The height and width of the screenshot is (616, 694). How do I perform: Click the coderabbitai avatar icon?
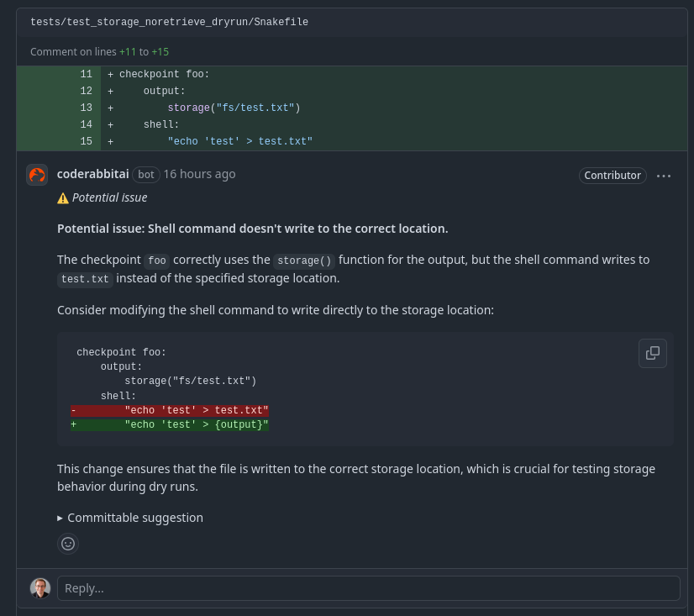click(x=37, y=175)
